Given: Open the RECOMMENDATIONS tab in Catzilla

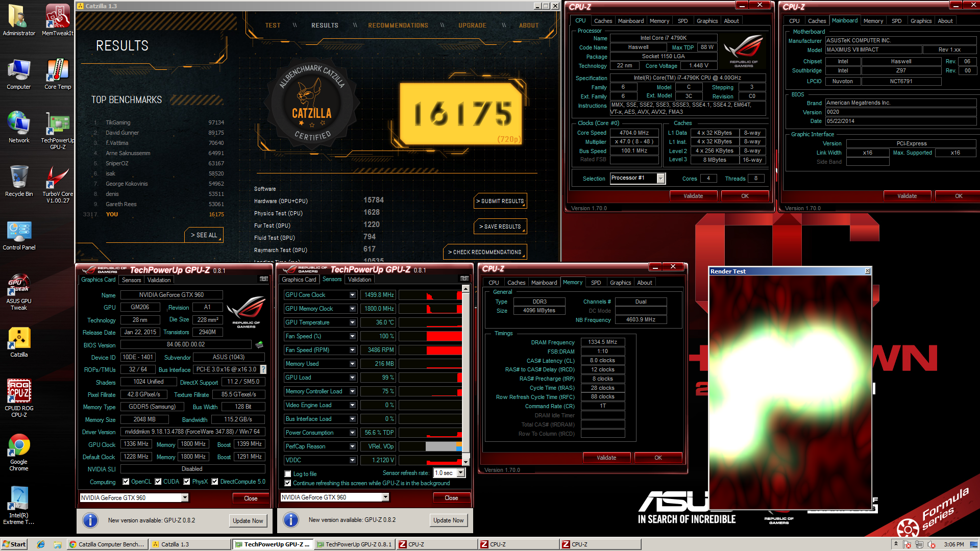Looking at the screenshot, I should (x=398, y=26).
